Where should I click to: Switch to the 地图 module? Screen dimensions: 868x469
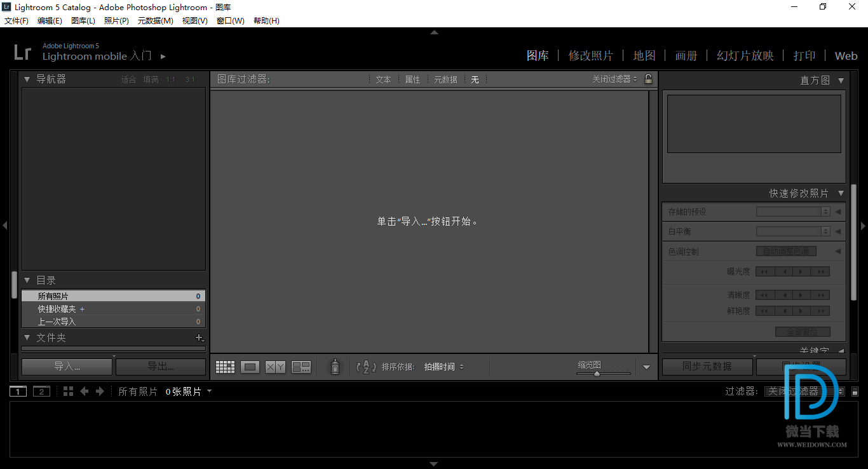point(644,56)
